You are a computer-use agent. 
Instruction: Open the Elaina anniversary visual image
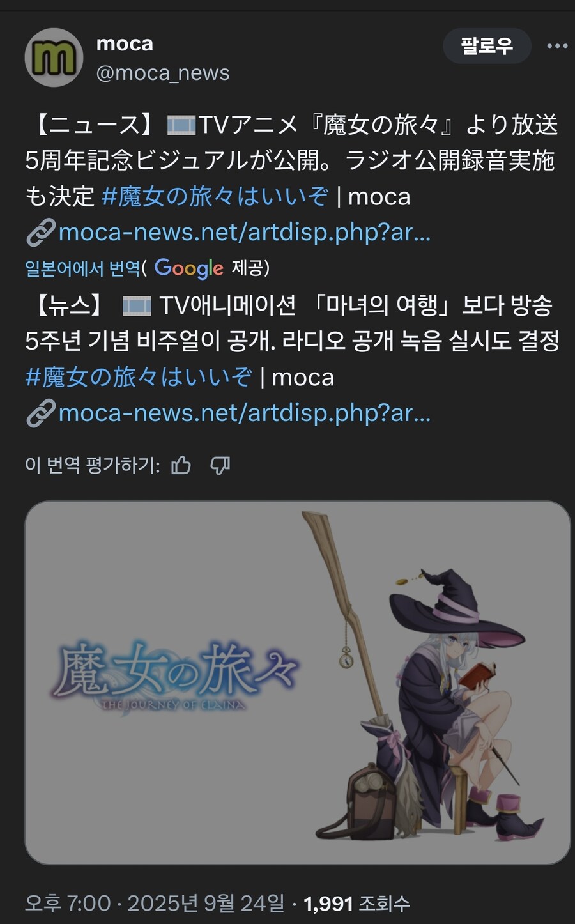[297, 682]
